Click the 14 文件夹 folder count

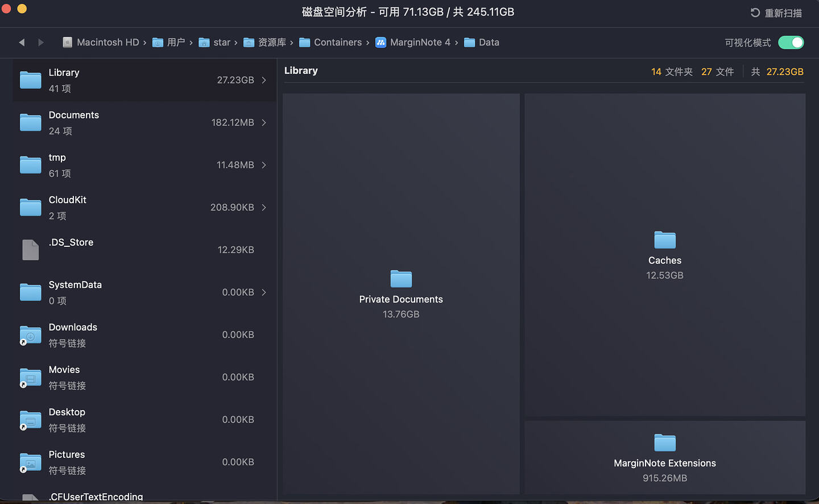(672, 72)
